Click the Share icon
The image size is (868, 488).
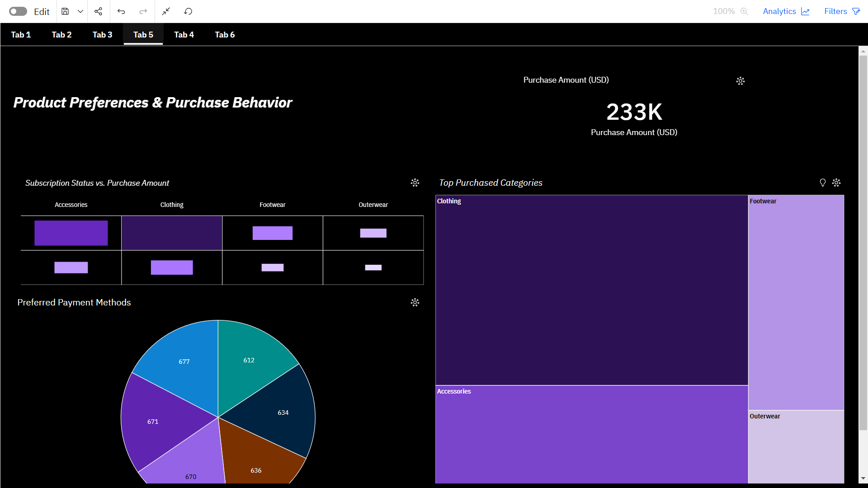tap(98, 11)
